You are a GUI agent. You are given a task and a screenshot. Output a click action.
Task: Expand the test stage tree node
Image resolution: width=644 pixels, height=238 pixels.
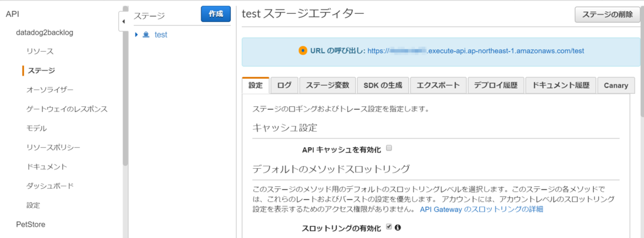[136, 35]
